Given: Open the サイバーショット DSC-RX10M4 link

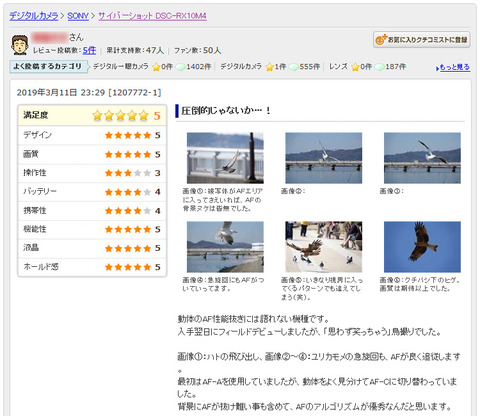Looking at the screenshot, I should pos(152,16).
